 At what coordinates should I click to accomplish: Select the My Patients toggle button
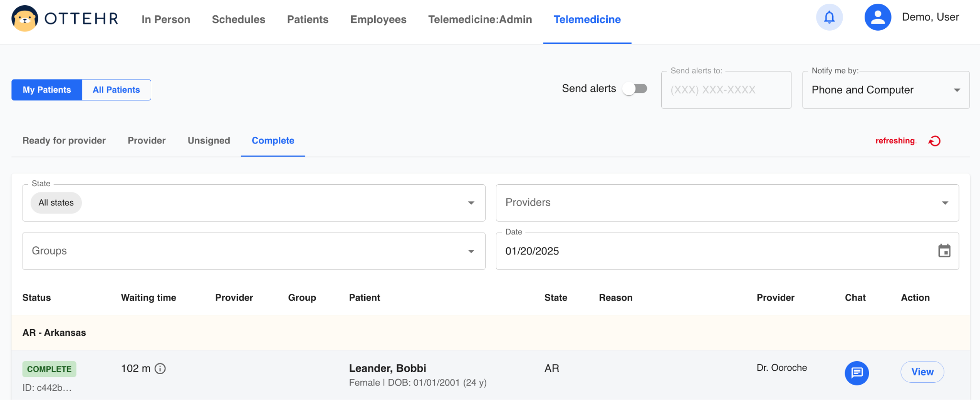[x=47, y=90]
